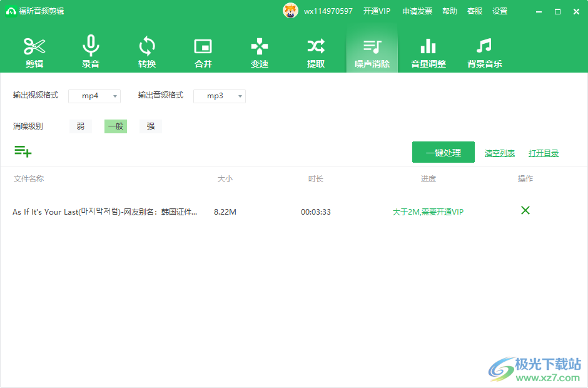Expand the mp4 output video format dropdown
The image size is (588, 388).
94,96
